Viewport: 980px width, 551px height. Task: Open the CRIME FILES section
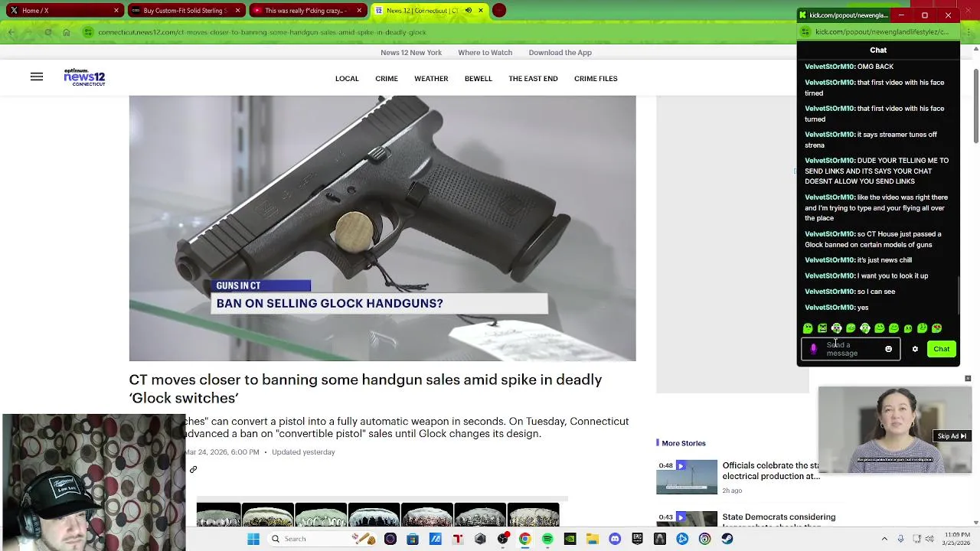point(596,79)
